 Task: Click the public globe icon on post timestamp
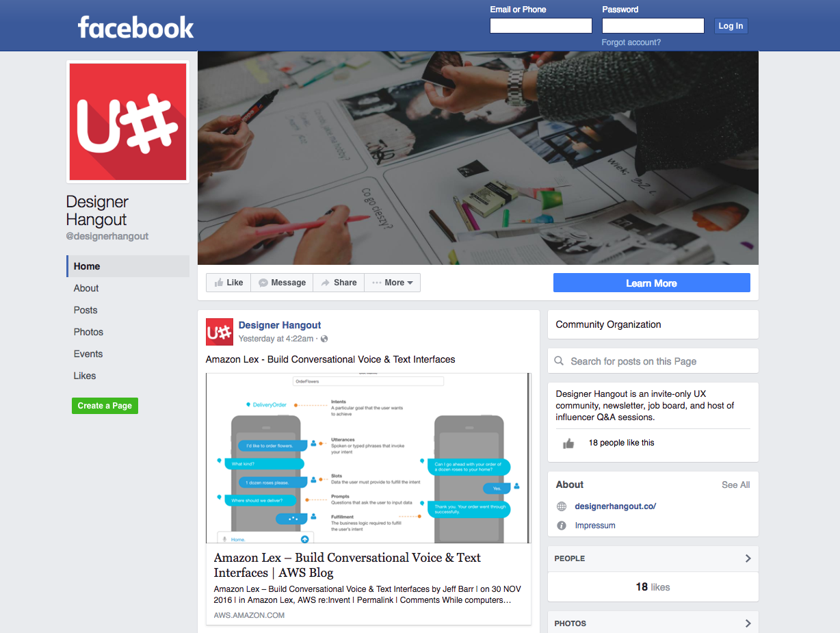point(324,339)
